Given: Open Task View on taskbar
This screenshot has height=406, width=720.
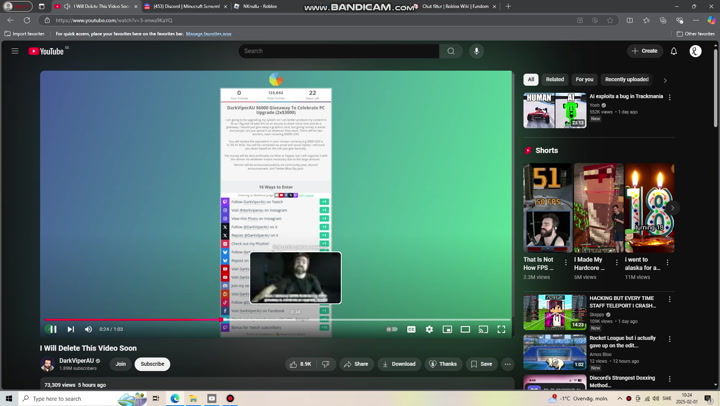Looking at the screenshot, I should (x=156, y=399).
